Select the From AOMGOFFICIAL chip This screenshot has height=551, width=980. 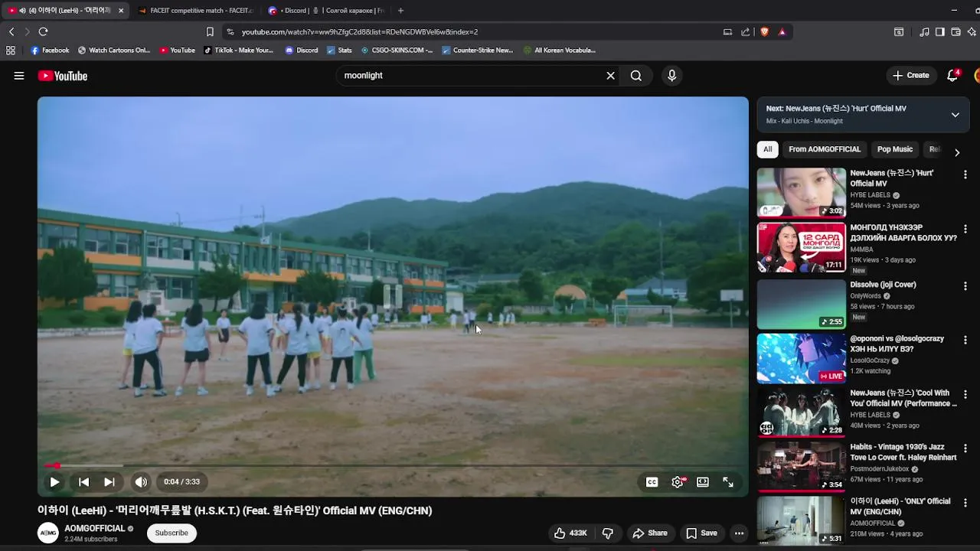click(x=825, y=149)
